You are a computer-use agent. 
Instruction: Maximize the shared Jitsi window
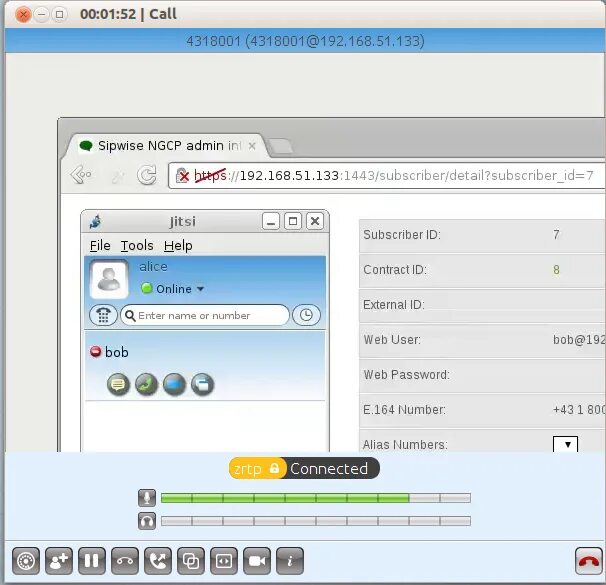[293, 221]
